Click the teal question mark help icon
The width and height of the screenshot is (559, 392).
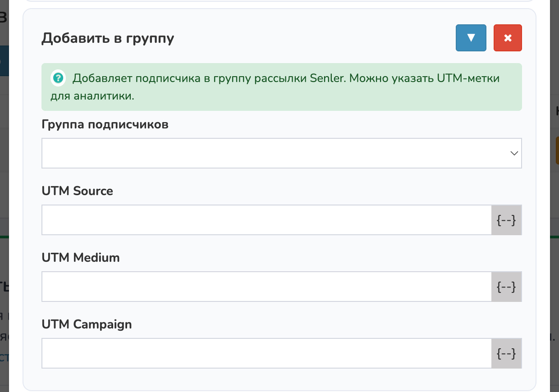(x=58, y=78)
